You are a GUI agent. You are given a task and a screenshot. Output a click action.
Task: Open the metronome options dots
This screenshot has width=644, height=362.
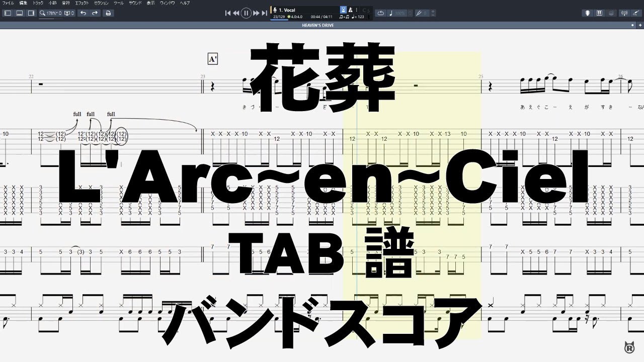pyautogui.click(x=357, y=10)
